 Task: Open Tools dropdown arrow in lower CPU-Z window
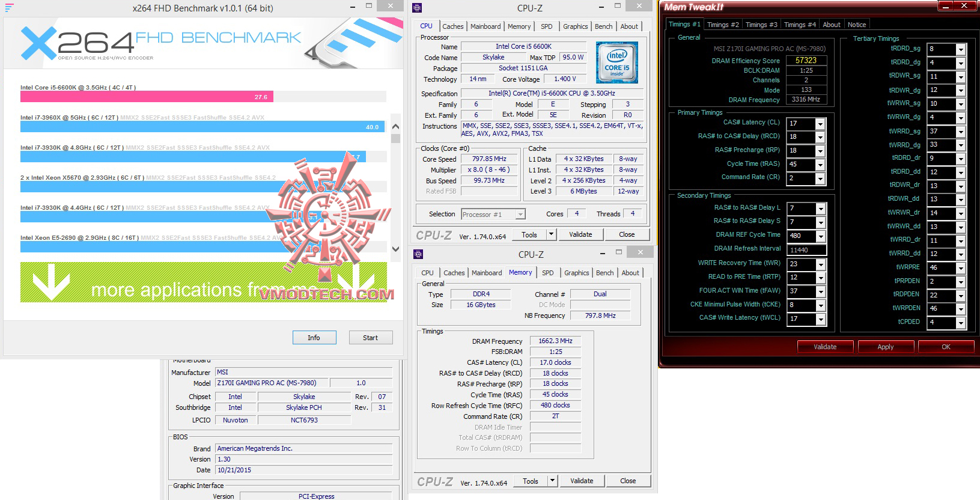[552, 481]
